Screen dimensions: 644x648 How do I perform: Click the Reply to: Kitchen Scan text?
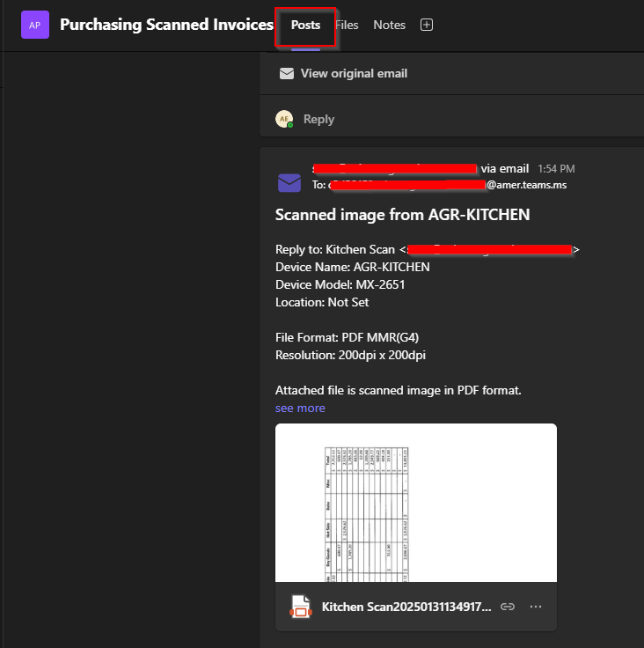coord(335,250)
